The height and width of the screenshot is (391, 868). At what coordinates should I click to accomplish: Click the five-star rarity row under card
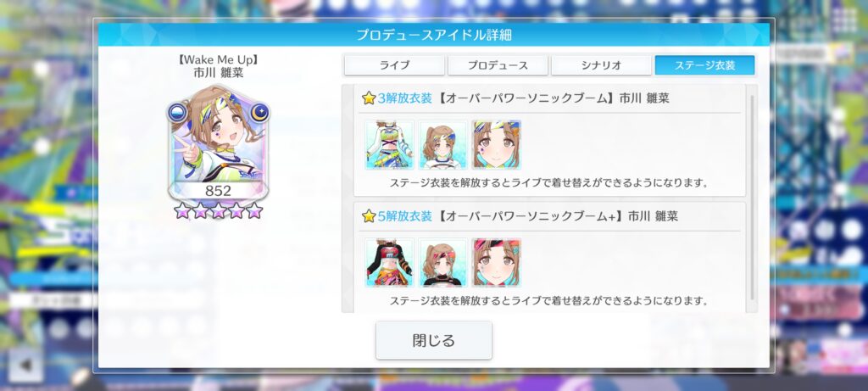[218, 210]
